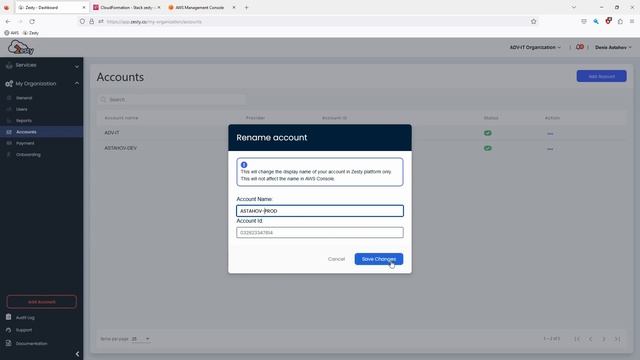Open the Pocket save icon in toolbar

(x=584, y=22)
